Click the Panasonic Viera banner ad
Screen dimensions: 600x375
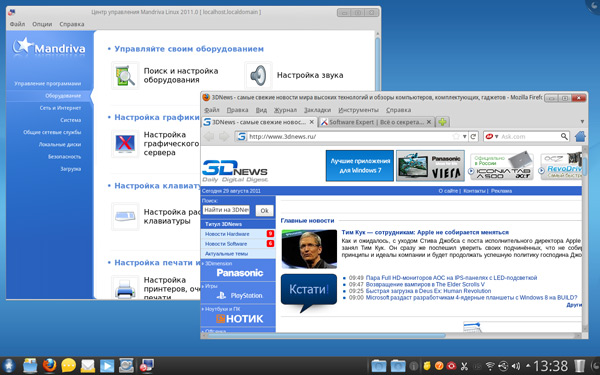click(x=430, y=166)
